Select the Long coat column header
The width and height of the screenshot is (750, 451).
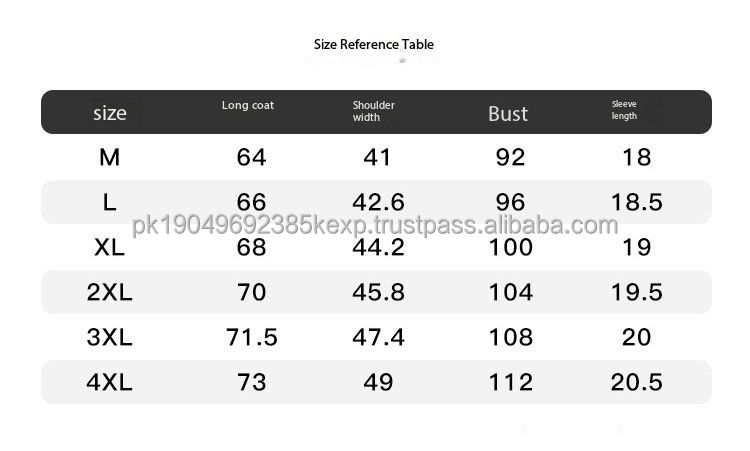pos(248,105)
